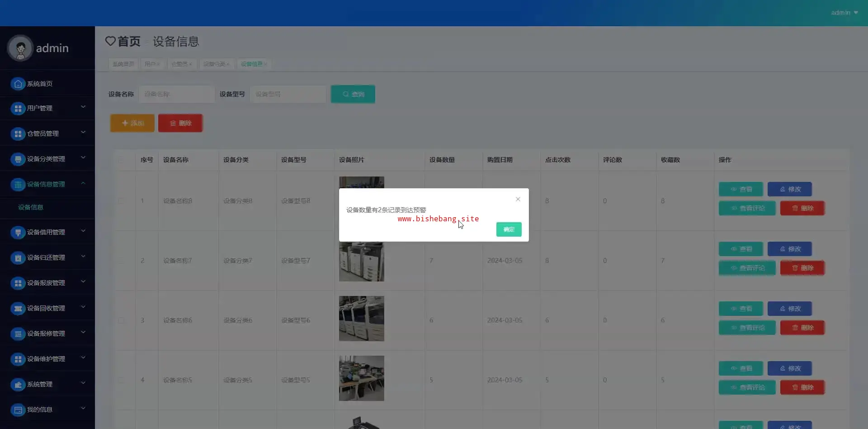The width and height of the screenshot is (868, 429).
Task: Expand the 设备归还管理 chevron
Action: point(83,257)
